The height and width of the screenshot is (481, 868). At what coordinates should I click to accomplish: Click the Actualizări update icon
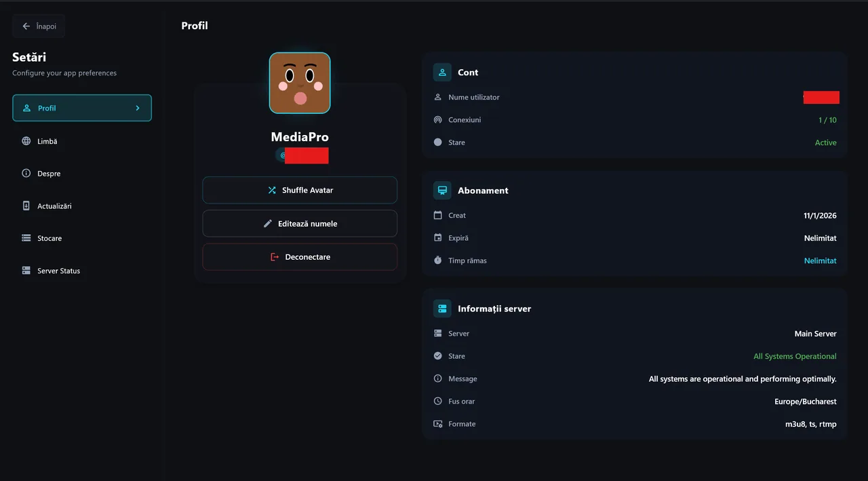[x=26, y=206]
